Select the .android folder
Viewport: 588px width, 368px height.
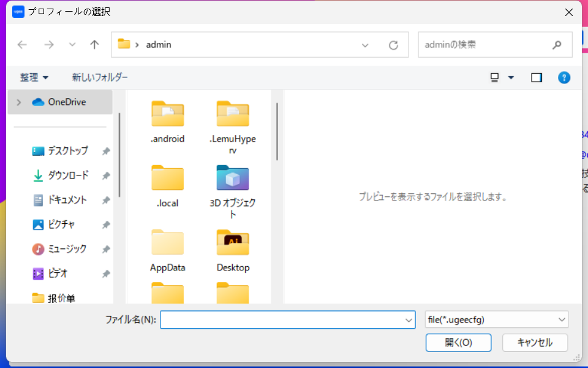pyautogui.click(x=167, y=114)
